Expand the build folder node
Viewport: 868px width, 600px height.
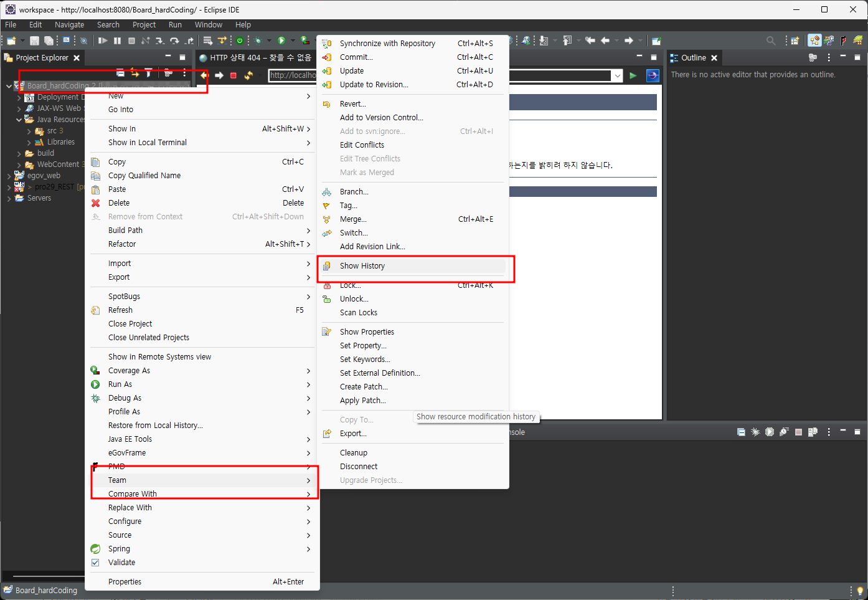[19, 153]
